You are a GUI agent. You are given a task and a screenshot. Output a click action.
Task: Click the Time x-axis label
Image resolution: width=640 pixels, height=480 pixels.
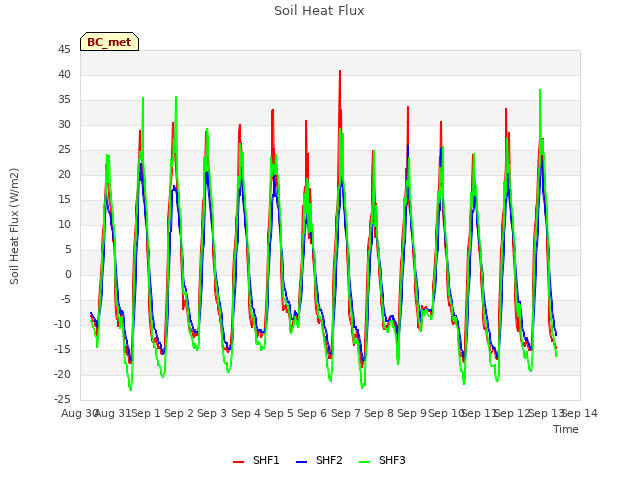566,429
